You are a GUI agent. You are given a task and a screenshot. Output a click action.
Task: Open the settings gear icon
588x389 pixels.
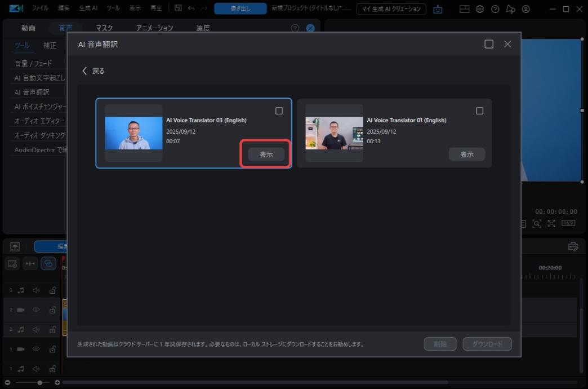(x=479, y=9)
